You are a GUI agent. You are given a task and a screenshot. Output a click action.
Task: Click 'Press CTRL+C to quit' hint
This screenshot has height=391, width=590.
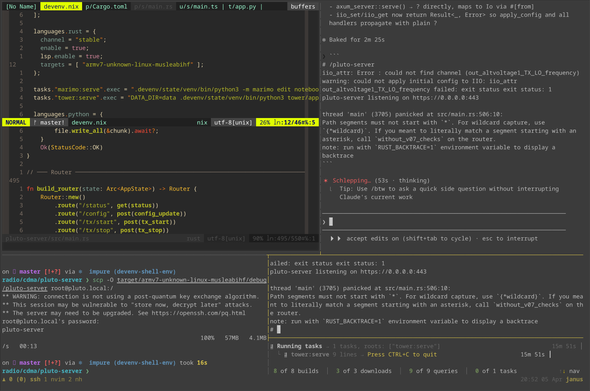pyautogui.click(x=402, y=354)
